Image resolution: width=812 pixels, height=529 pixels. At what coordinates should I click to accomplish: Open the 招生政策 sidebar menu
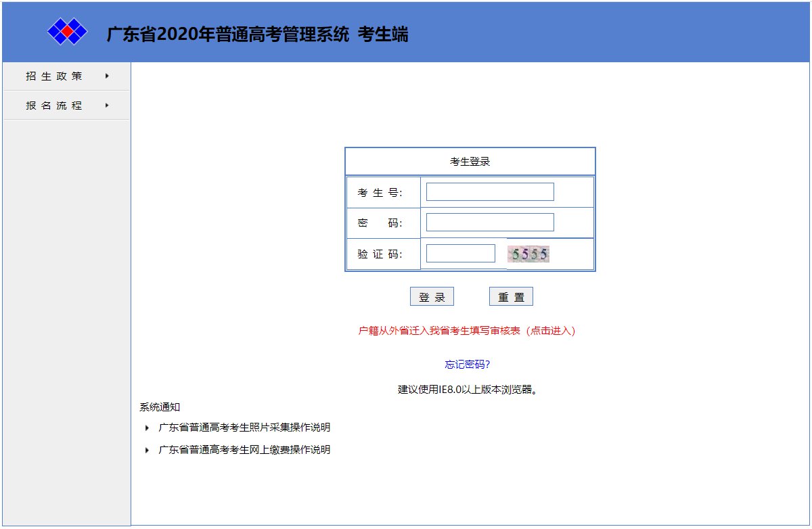click(55, 76)
